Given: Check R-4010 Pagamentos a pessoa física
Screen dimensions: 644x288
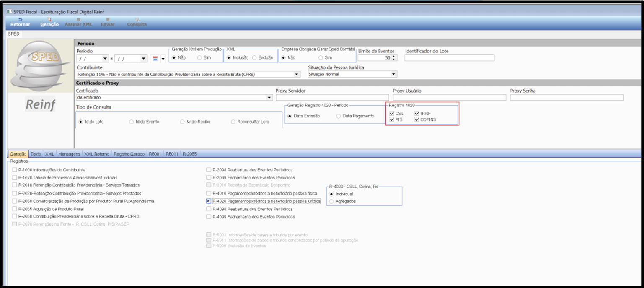Looking at the screenshot, I should point(209,193).
